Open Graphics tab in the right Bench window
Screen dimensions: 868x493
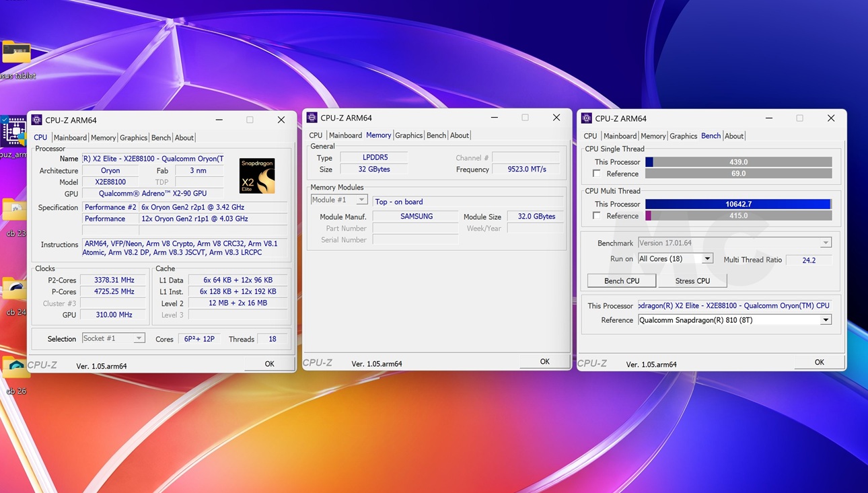pyautogui.click(x=683, y=136)
